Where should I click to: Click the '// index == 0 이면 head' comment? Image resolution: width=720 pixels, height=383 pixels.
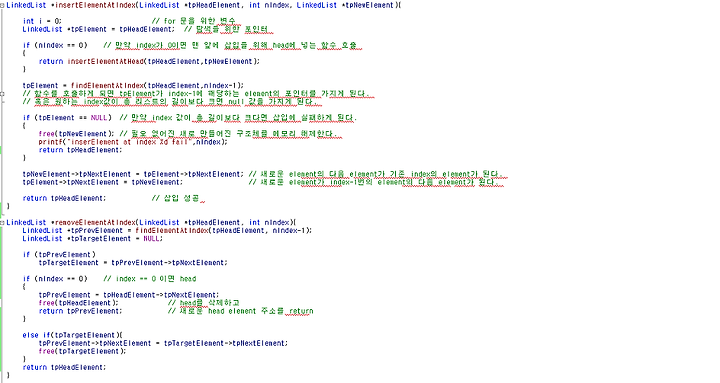[x=150, y=279]
